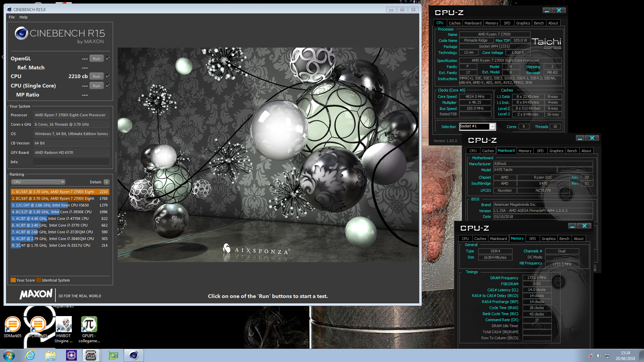Expand ranking Details arrow button
The image size is (644, 362).
pos(107,182)
